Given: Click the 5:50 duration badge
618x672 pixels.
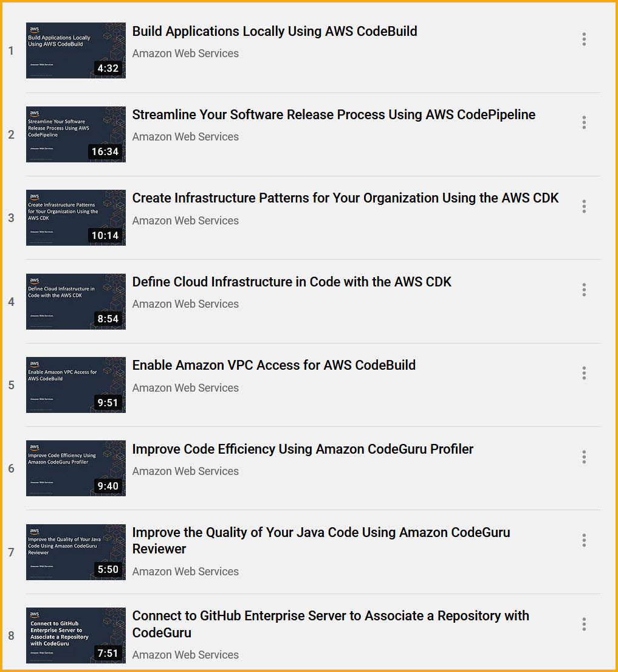Looking at the screenshot, I should click(108, 570).
